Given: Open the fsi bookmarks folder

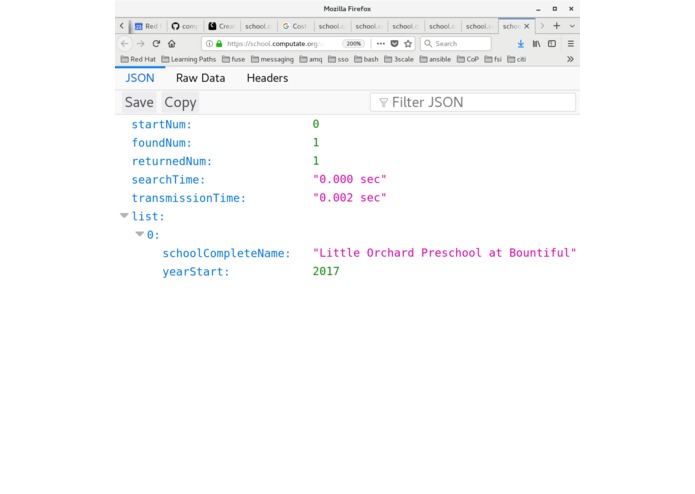Looking at the screenshot, I should (x=493, y=59).
